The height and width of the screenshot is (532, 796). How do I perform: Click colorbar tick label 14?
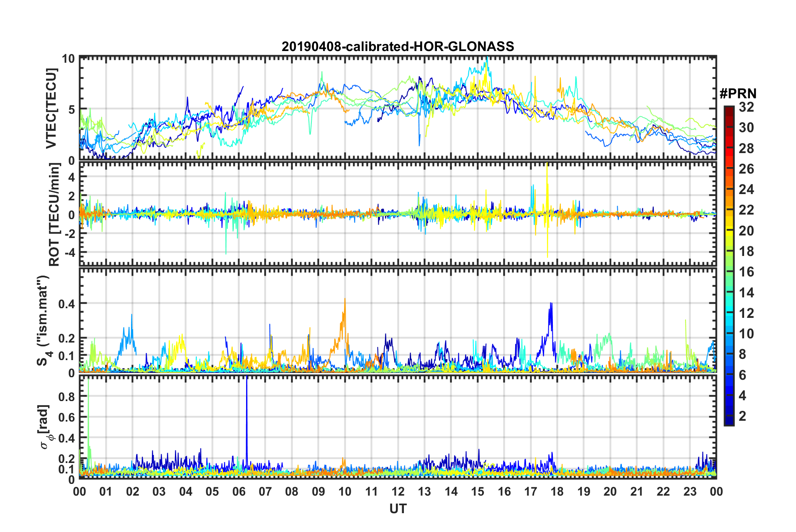point(746,293)
